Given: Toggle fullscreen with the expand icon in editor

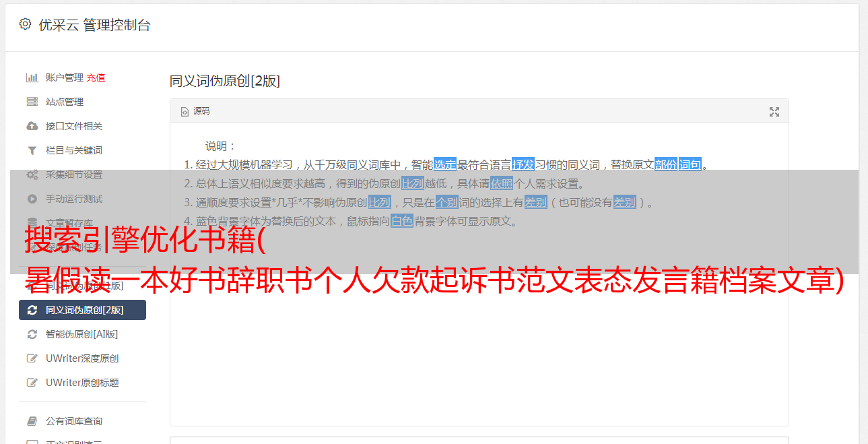Looking at the screenshot, I should coord(774,112).
